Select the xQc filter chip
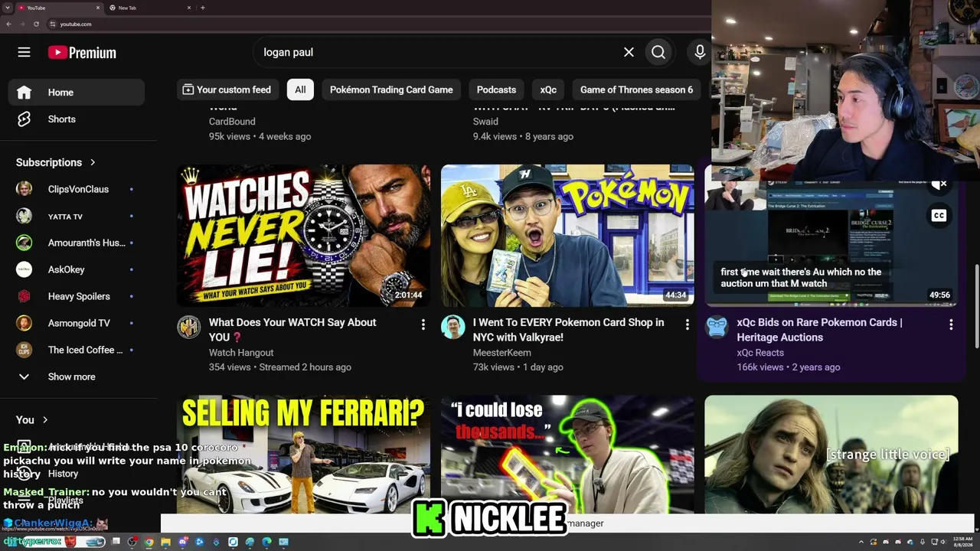 click(548, 90)
